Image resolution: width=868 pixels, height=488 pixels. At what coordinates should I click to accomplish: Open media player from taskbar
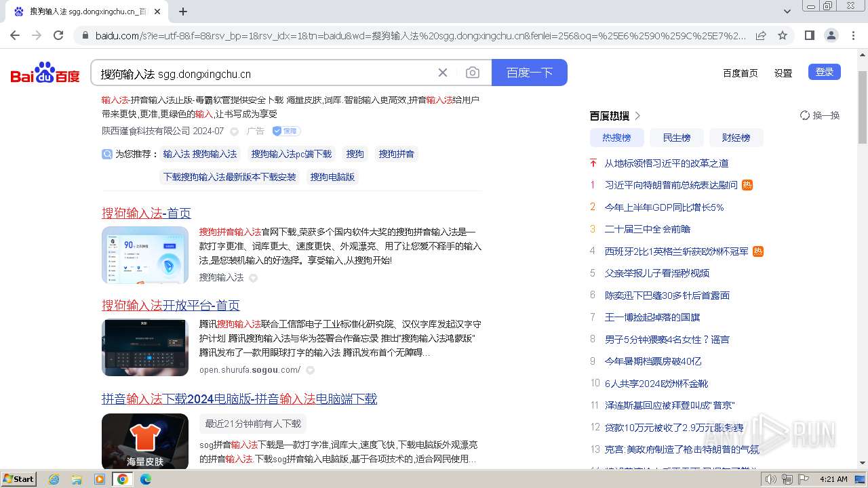tap(100, 479)
